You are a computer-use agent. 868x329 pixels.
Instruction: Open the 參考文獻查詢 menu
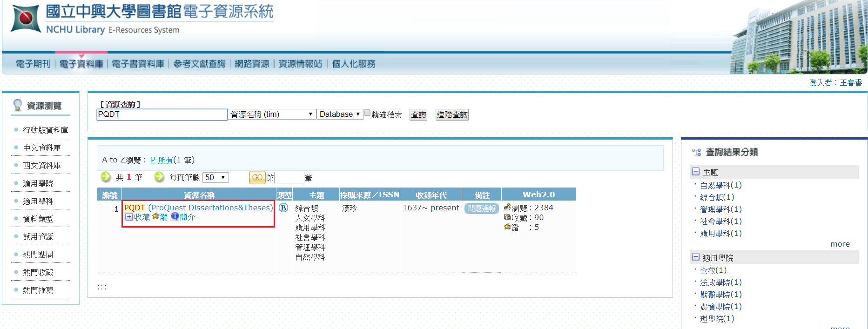[200, 64]
